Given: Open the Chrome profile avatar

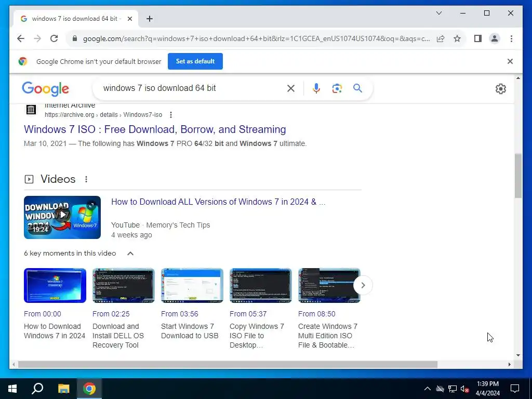Looking at the screenshot, I should coord(495,38).
